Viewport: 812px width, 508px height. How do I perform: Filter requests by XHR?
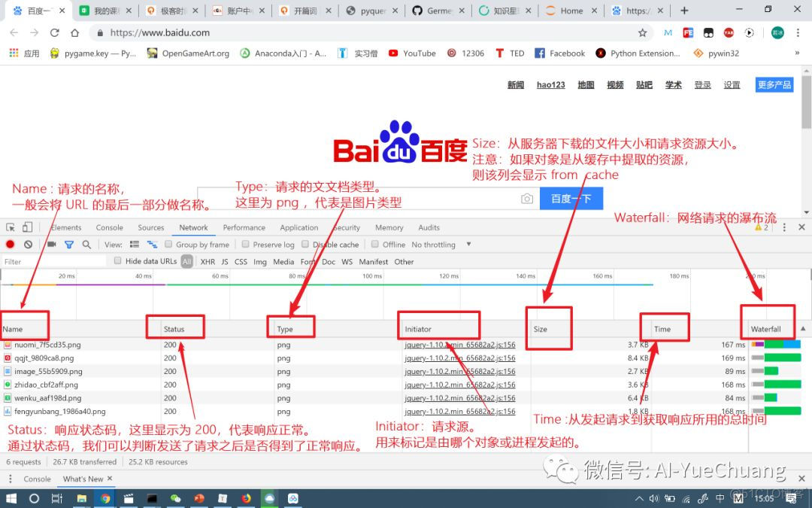pyautogui.click(x=208, y=262)
